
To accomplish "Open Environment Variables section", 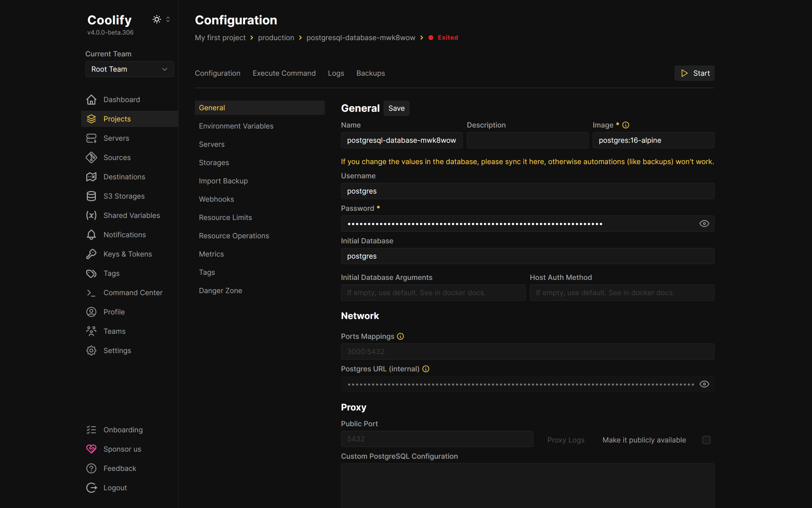I will (x=236, y=126).
